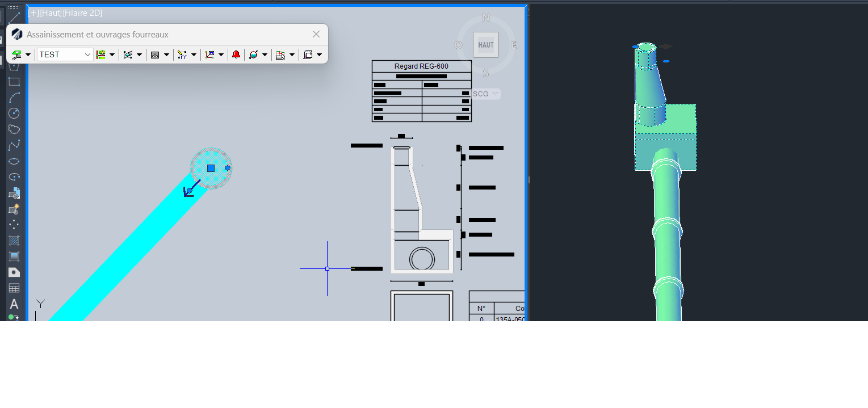The image size is (868, 408).
Task: Select the Rectangle draw tool
Action: pyautogui.click(x=14, y=82)
